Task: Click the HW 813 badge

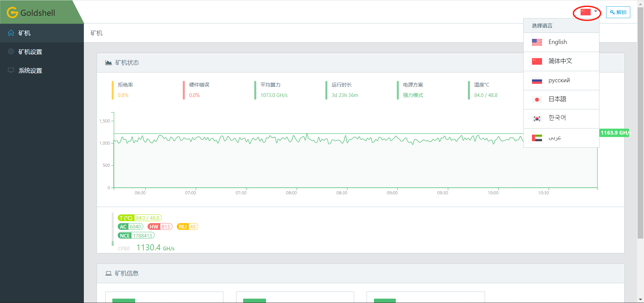Action: click(160, 227)
